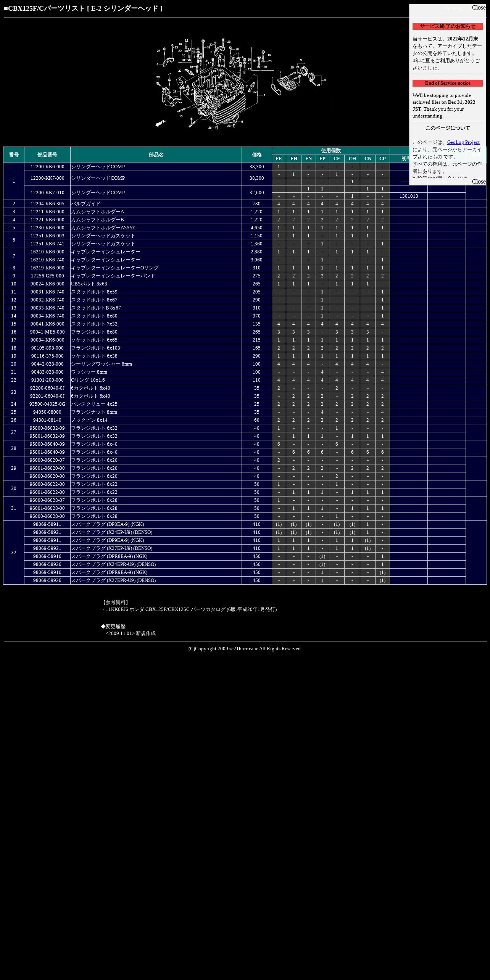Select part number 12200-KK6-000

click(x=47, y=167)
